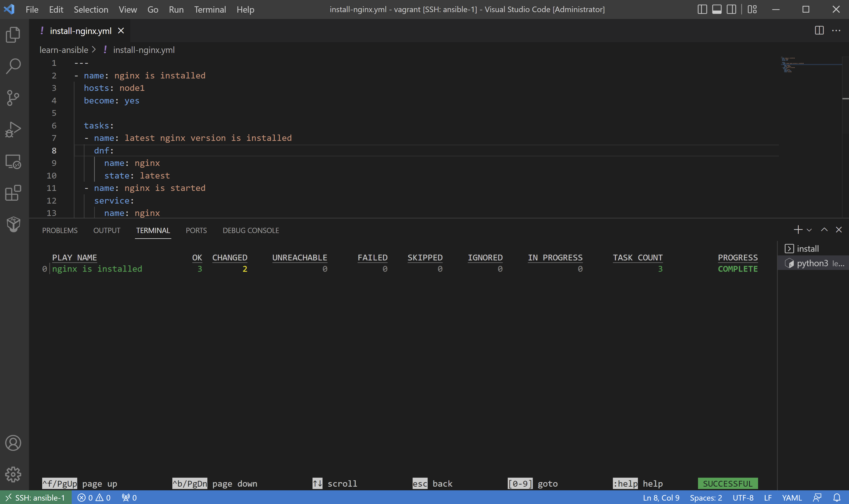Open the Terminal menu

tap(210, 9)
